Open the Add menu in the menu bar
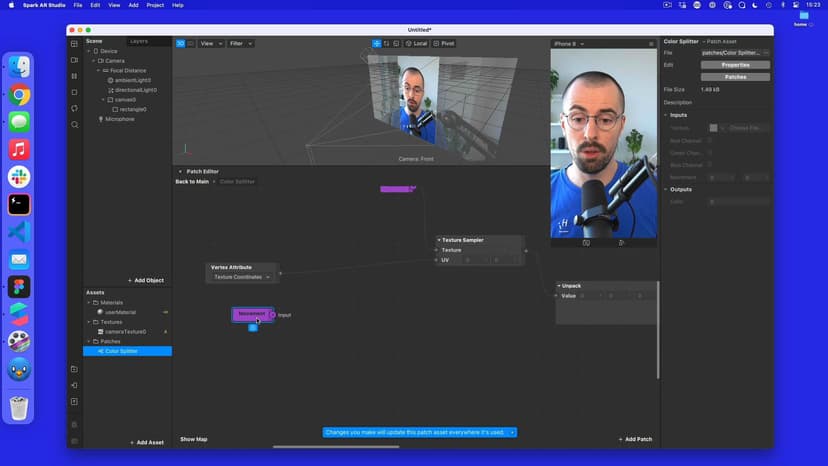The height and width of the screenshot is (466, 828). click(134, 5)
